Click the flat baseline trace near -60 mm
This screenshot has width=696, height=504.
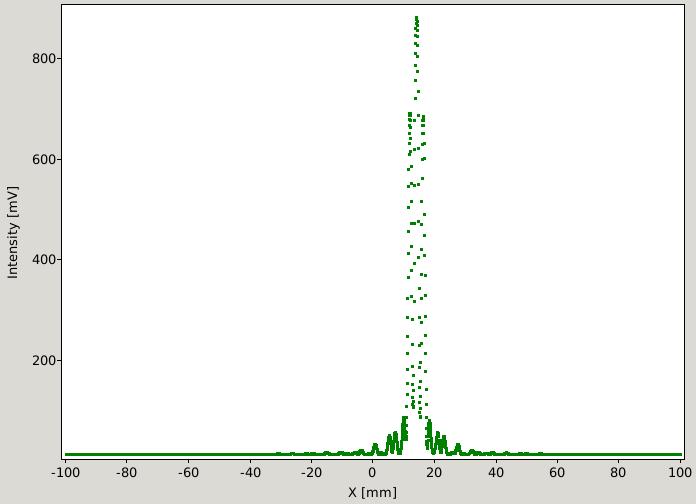pos(188,454)
